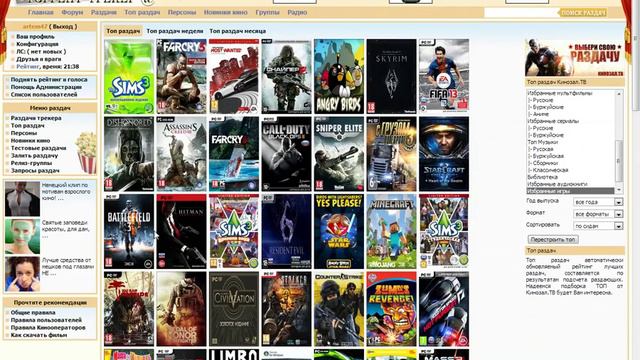Select Топ Музыки in the category list
The width and height of the screenshot is (640, 360).
pyautogui.click(x=542, y=142)
